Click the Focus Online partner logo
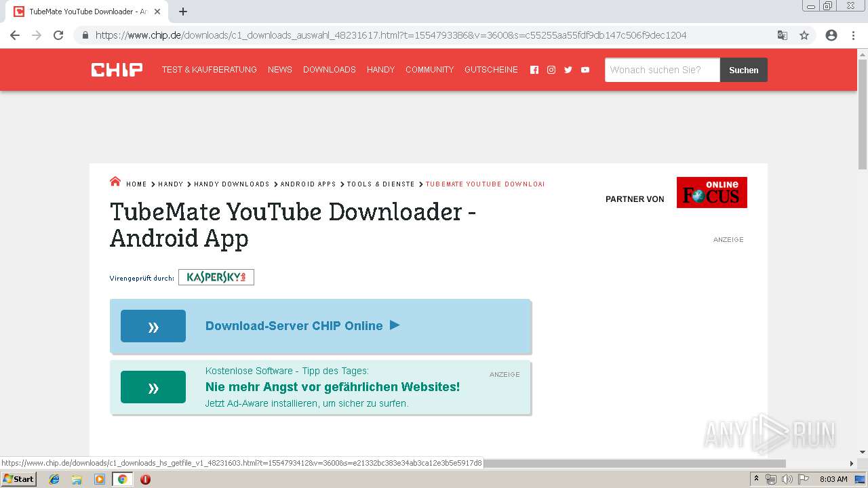 [712, 192]
